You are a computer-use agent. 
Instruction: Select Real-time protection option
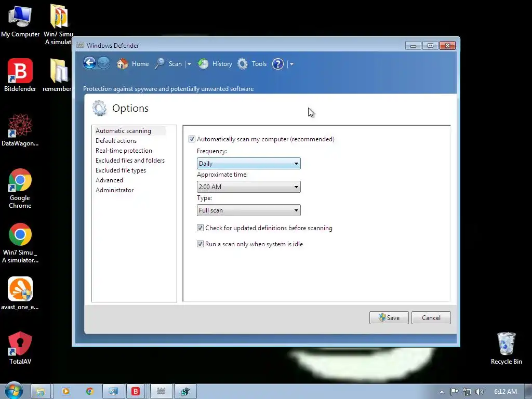point(124,150)
